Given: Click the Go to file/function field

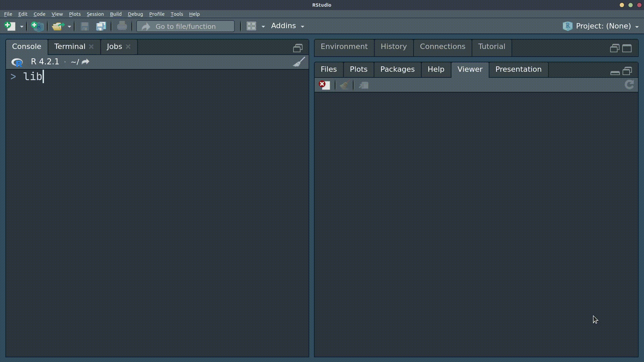Looking at the screenshot, I should [x=185, y=26].
